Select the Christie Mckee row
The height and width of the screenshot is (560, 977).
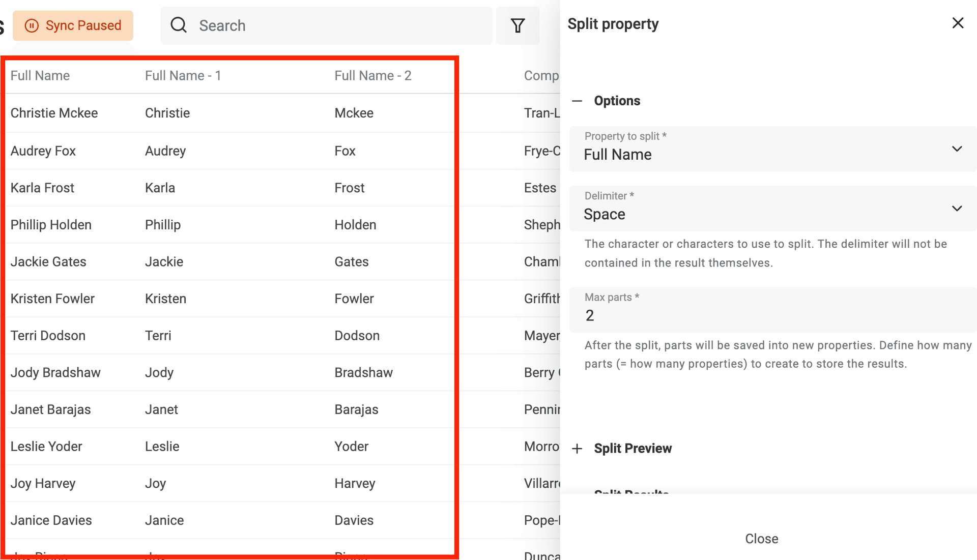point(54,113)
